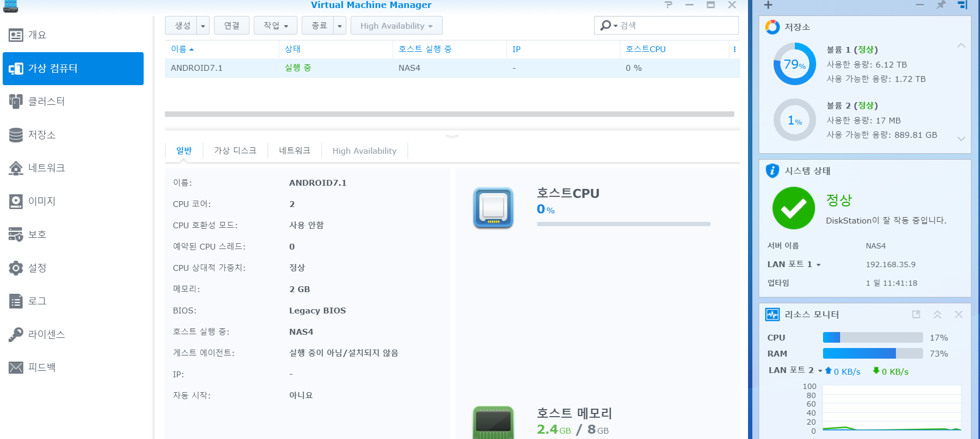This screenshot has height=439, width=980.
Task: Click the 볼륨 2 1% usage ring
Action: click(794, 120)
